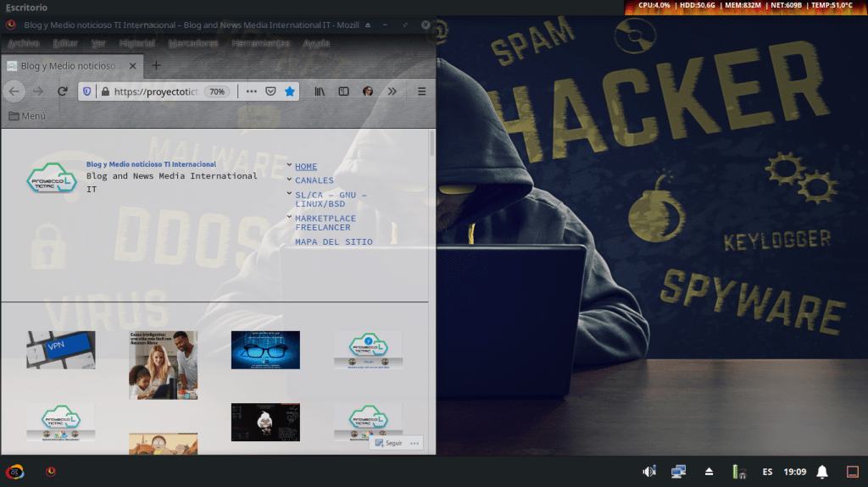Reset the 70% zoom level badge
Image resolution: width=868 pixels, height=487 pixels.
coord(217,91)
